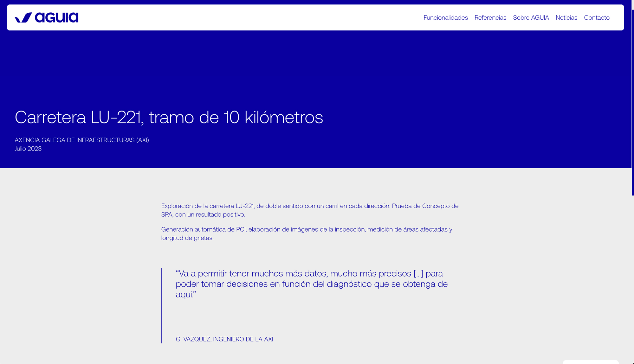
Task: Click the Julio 2023 date text
Action: pyautogui.click(x=28, y=149)
